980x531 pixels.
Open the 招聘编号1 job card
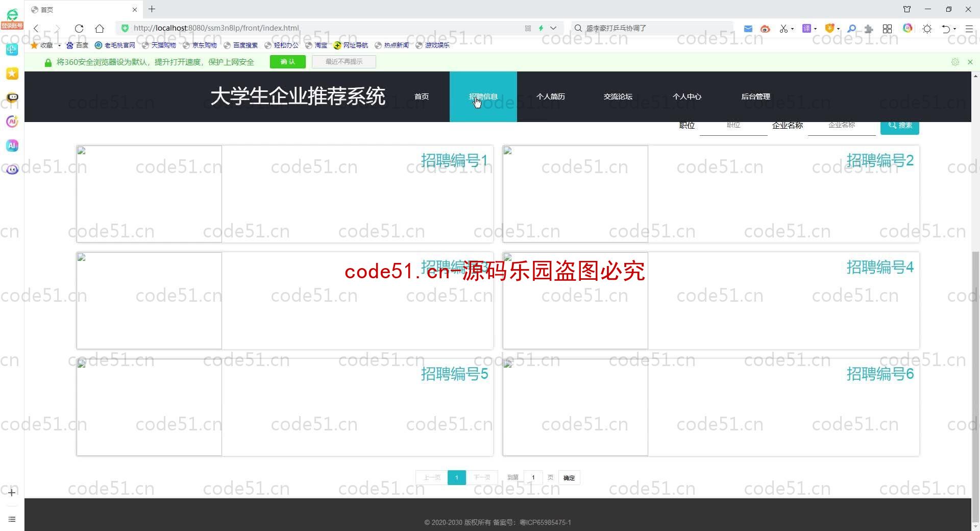click(285, 194)
